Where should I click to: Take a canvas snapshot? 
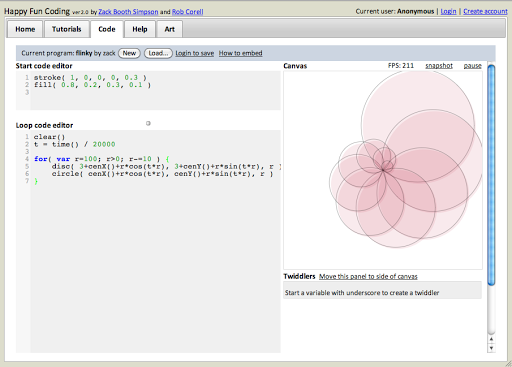coord(439,66)
